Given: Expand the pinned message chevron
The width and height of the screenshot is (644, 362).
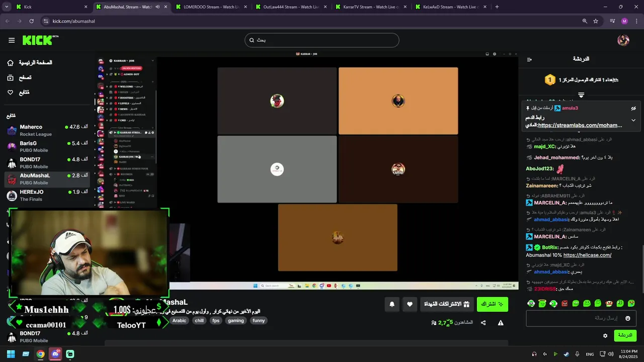Looking at the screenshot, I should tap(633, 120).
